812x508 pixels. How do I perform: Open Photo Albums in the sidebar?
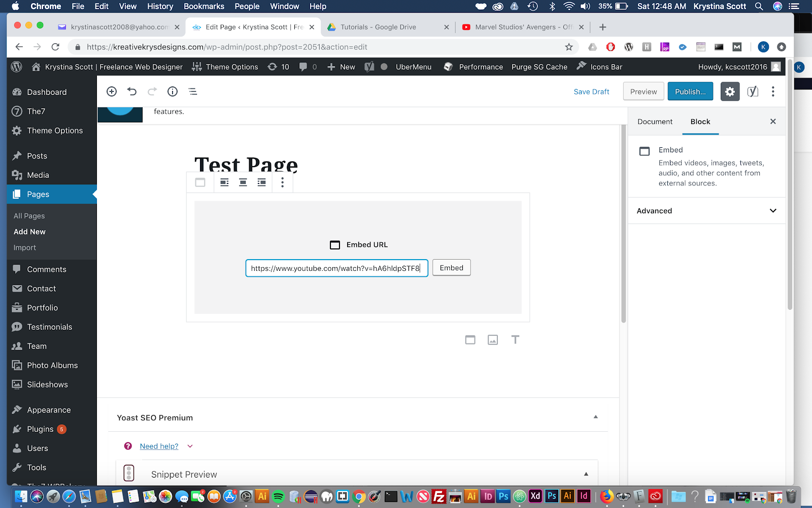point(52,365)
